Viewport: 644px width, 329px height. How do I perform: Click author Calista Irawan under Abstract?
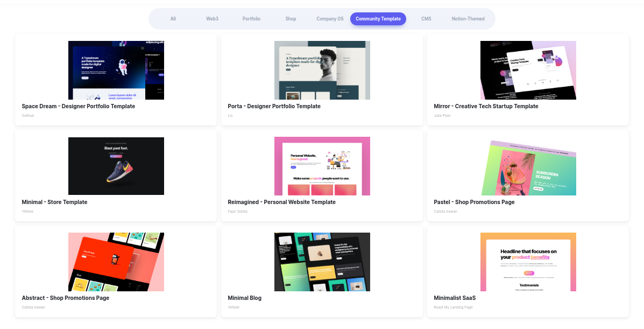(x=33, y=307)
